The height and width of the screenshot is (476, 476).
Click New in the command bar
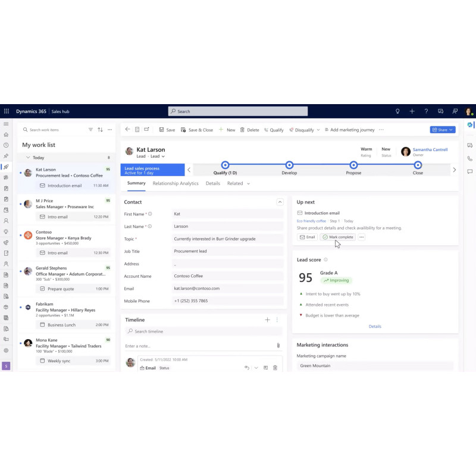coord(227,130)
